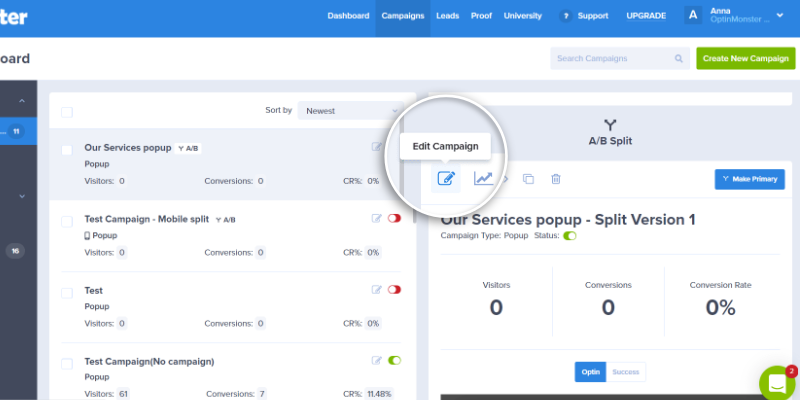Click the UPGRADE link
The image size is (800, 400).
pos(646,16)
